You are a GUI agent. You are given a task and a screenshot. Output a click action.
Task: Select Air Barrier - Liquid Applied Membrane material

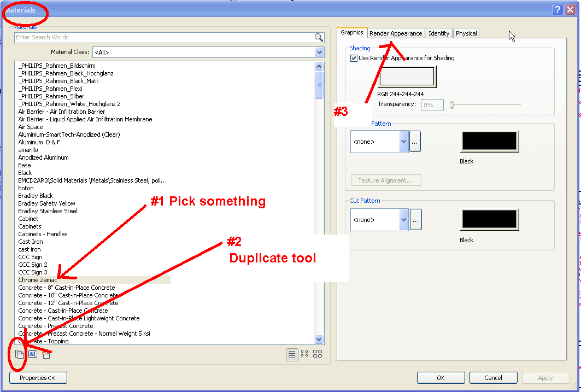[x=85, y=119]
